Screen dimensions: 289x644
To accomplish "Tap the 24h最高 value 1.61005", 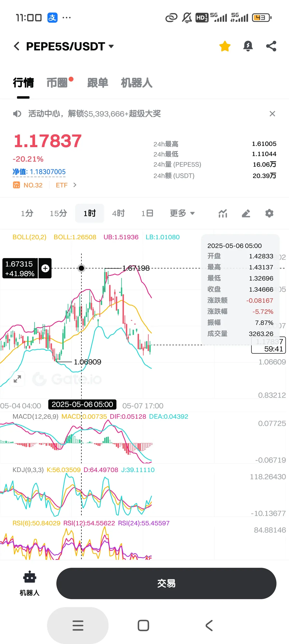I will [x=264, y=144].
